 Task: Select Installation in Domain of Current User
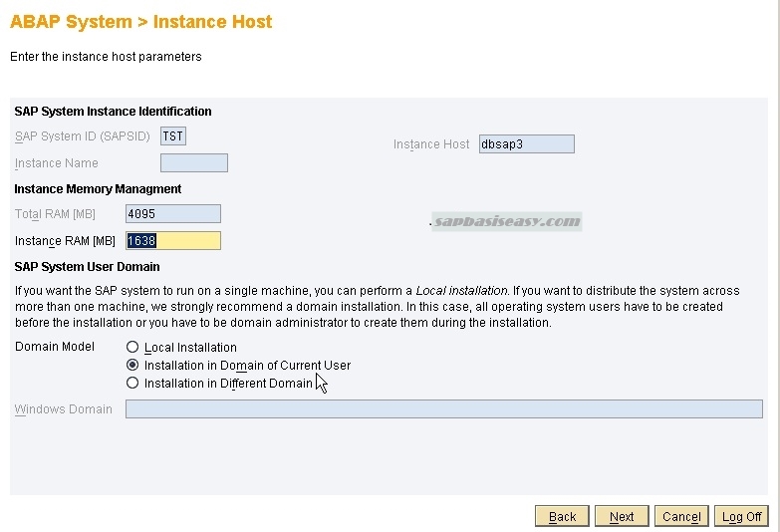(x=132, y=366)
